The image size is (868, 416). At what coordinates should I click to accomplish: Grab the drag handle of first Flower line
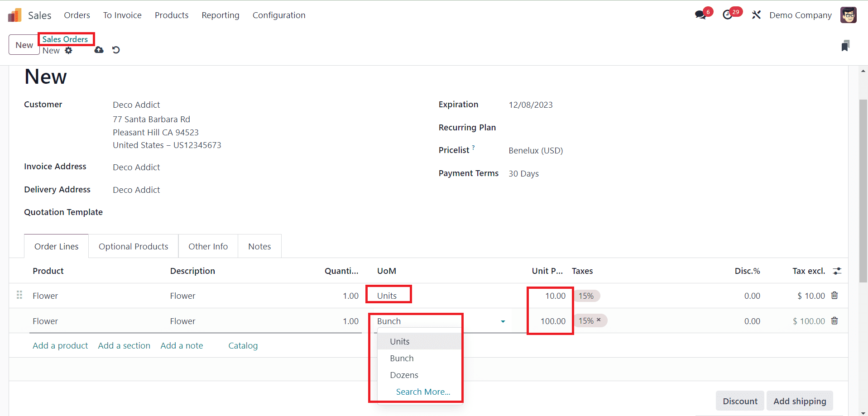pos(19,295)
